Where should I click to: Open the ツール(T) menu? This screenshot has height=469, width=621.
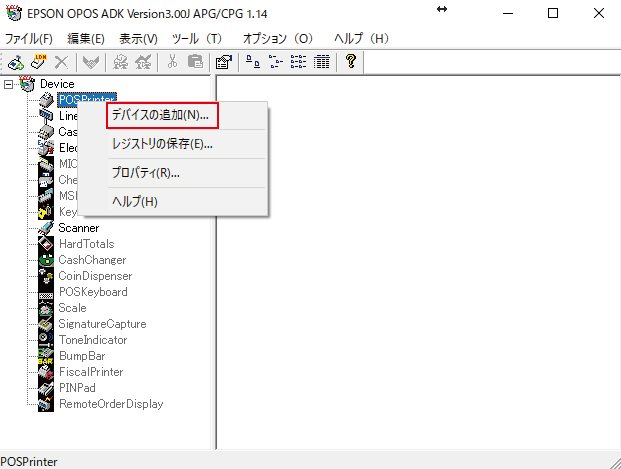click(197, 38)
